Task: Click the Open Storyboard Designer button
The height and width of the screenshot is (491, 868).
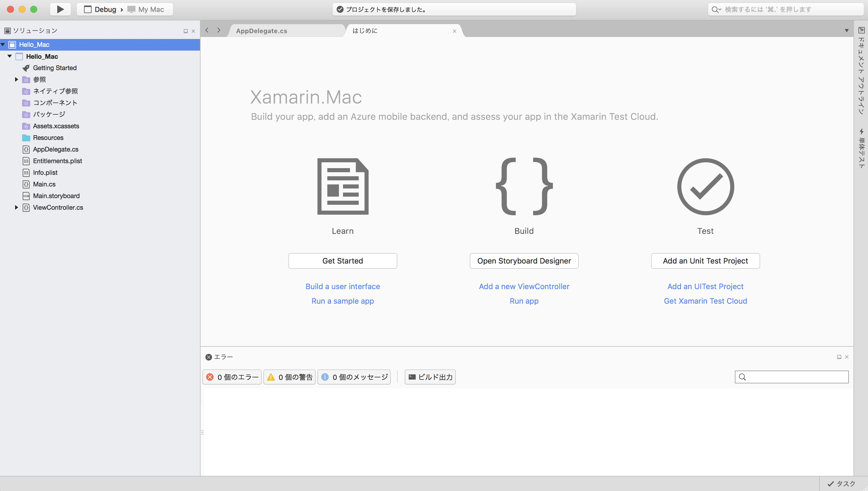Action: (524, 261)
